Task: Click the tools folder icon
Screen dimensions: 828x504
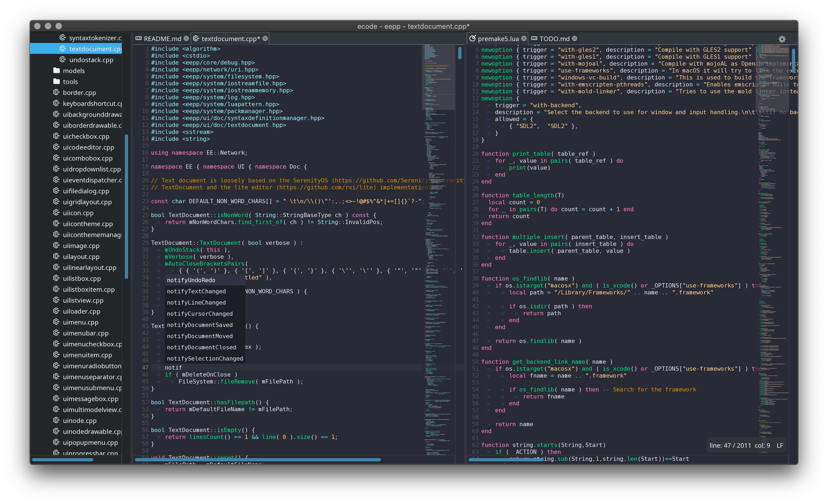Action: point(57,82)
